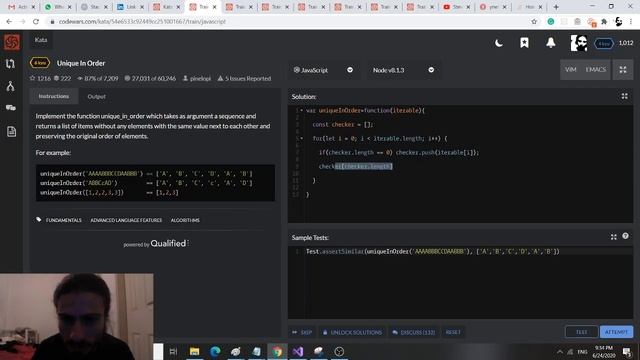Reload the page
The width and height of the screenshot is (640, 360).
click(36, 22)
